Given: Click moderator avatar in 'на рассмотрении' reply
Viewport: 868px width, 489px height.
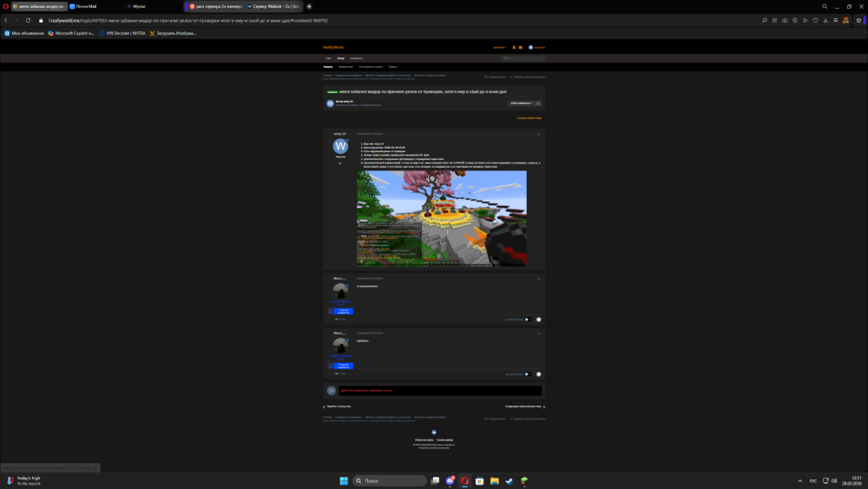Looking at the screenshot, I should [340, 290].
